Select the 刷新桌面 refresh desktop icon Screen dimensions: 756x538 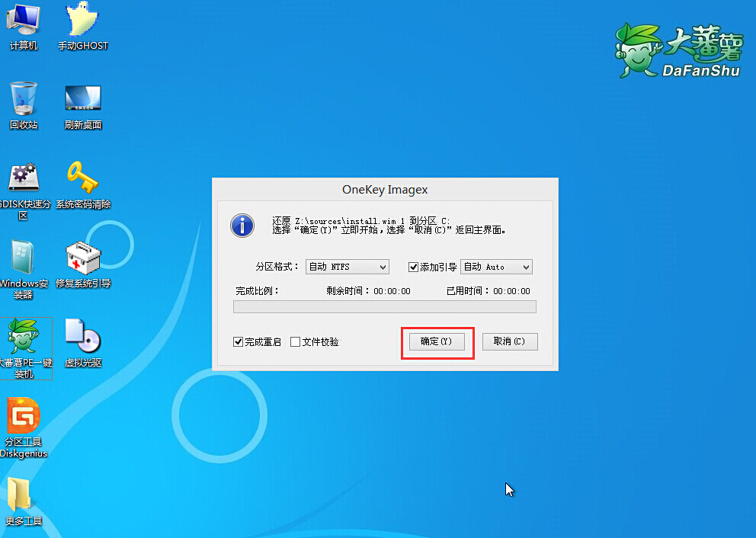[x=82, y=103]
